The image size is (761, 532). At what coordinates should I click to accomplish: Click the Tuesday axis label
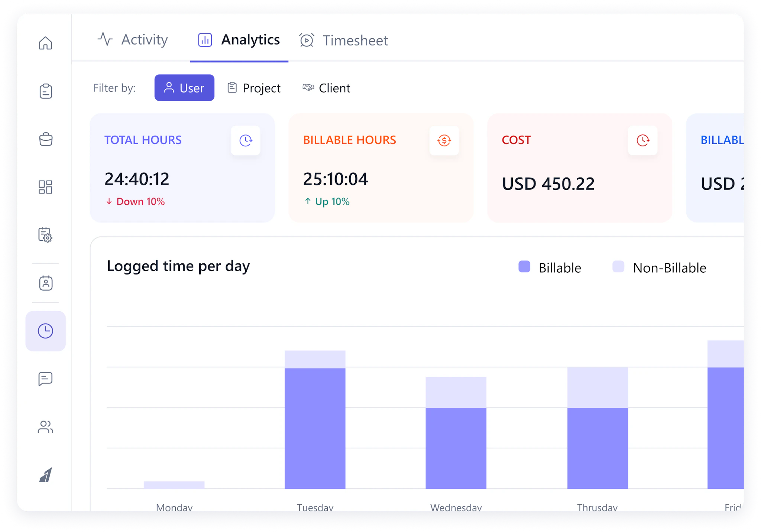pos(315,507)
